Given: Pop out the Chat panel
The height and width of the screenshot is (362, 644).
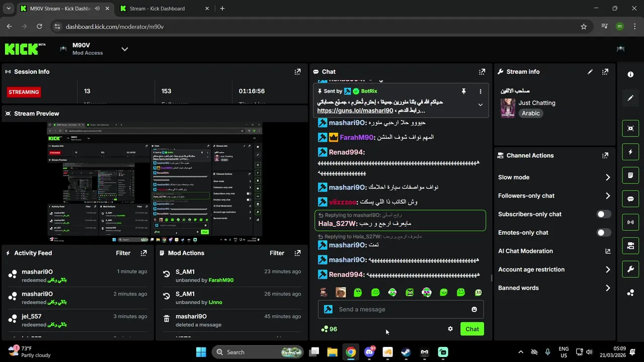Looking at the screenshot, I should pos(482,72).
